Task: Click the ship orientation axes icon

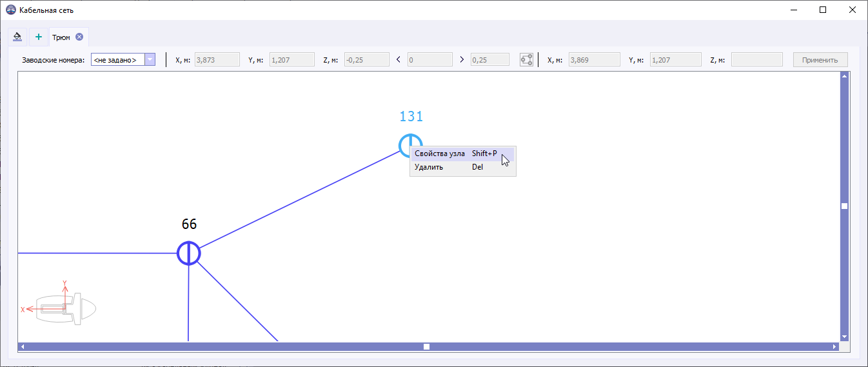Action: pos(59,303)
